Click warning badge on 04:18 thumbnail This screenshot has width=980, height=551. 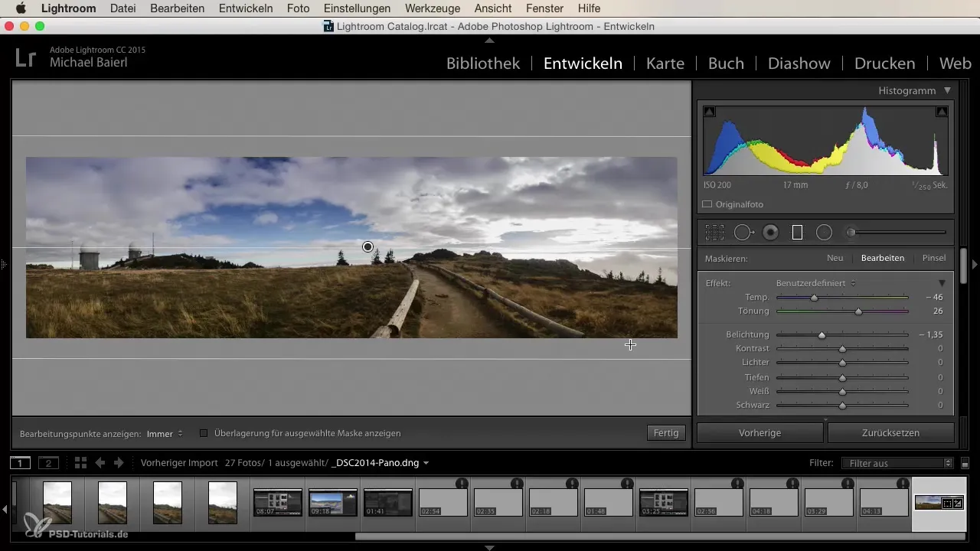click(792, 484)
